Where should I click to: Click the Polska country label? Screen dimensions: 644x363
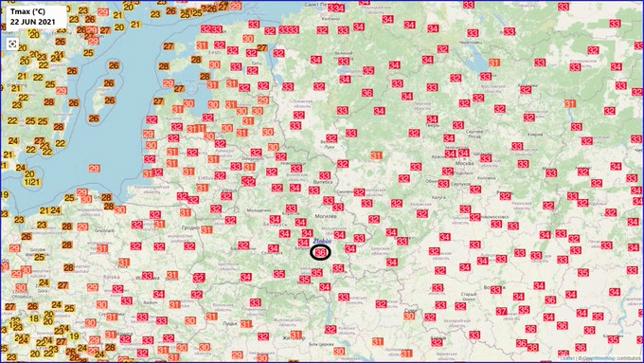click(x=112, y=277)
